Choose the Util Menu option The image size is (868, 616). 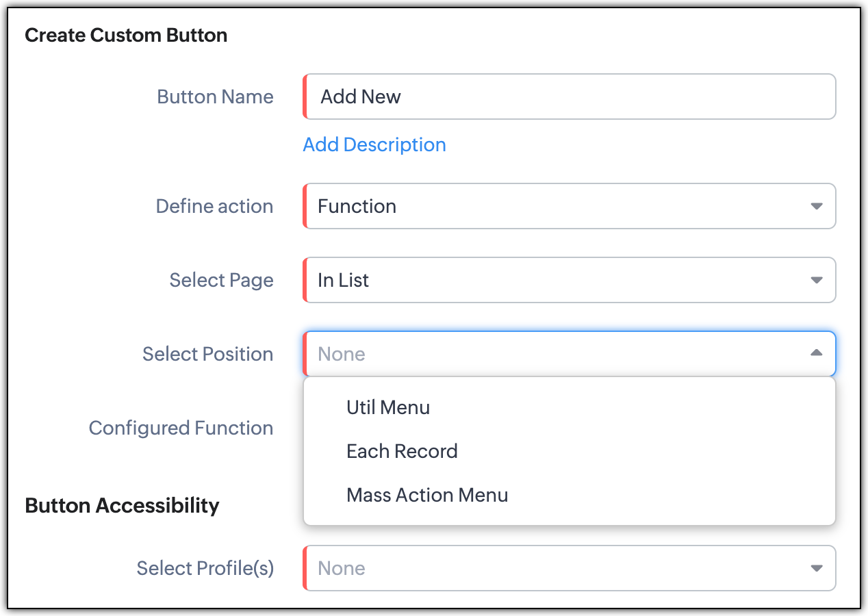click(x=388, y=407)
